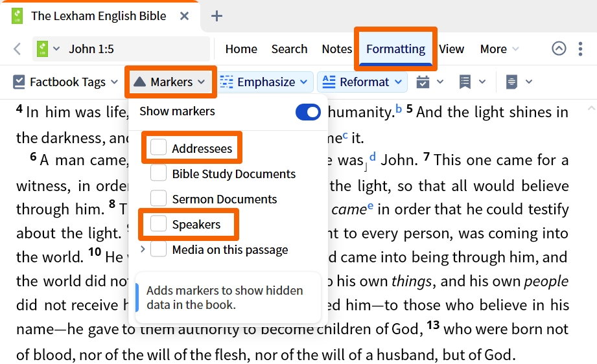Collapse the Markers dropdown
The height and width of the screenshot is (364, 597).
202,82
